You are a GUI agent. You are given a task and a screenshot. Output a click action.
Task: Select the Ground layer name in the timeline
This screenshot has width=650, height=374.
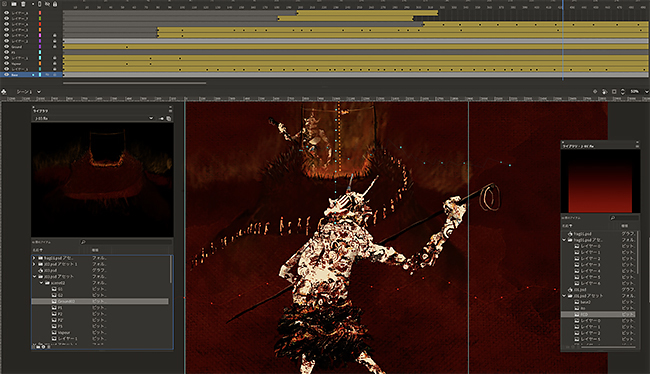(17, 47)
